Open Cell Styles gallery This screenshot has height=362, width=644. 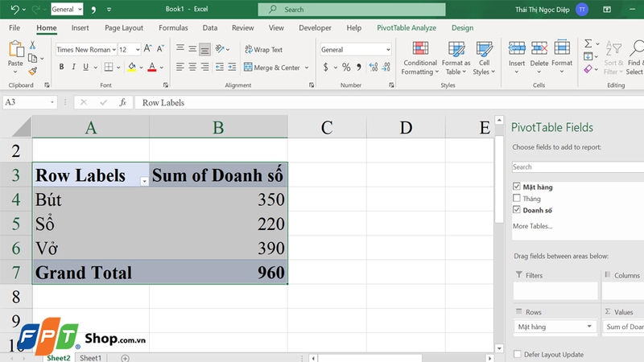pyautogui.click(x=485, y=58)
